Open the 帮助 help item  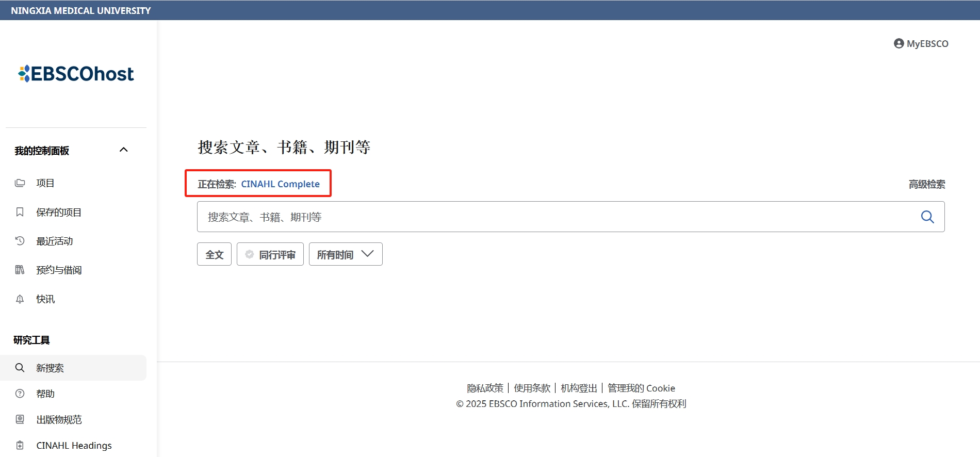(45, 394)
